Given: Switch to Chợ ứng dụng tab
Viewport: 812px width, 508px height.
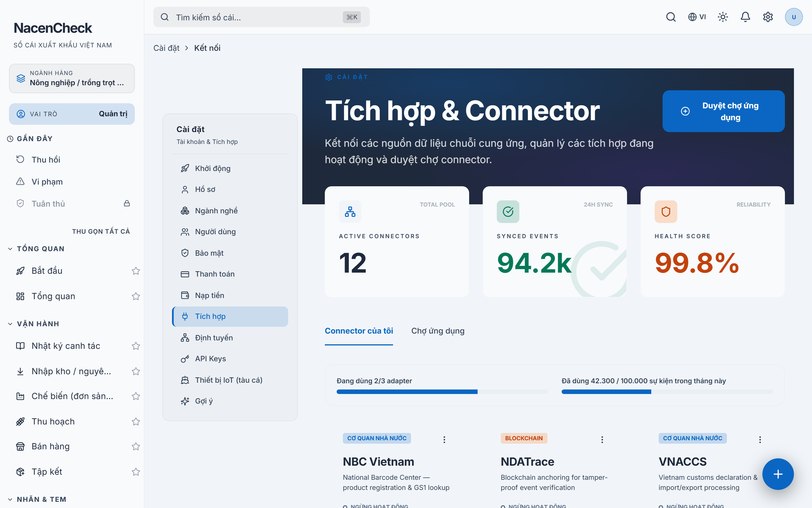Looking at the screenshot, I should [438, 331].
